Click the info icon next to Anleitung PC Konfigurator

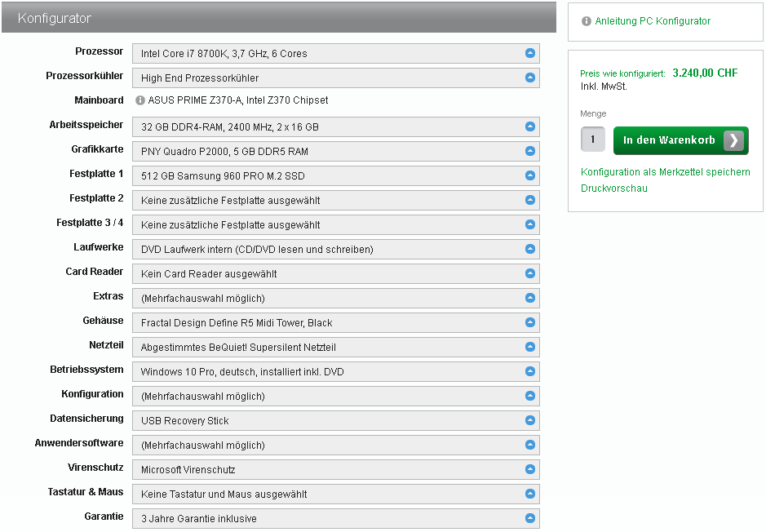[587, 22]
